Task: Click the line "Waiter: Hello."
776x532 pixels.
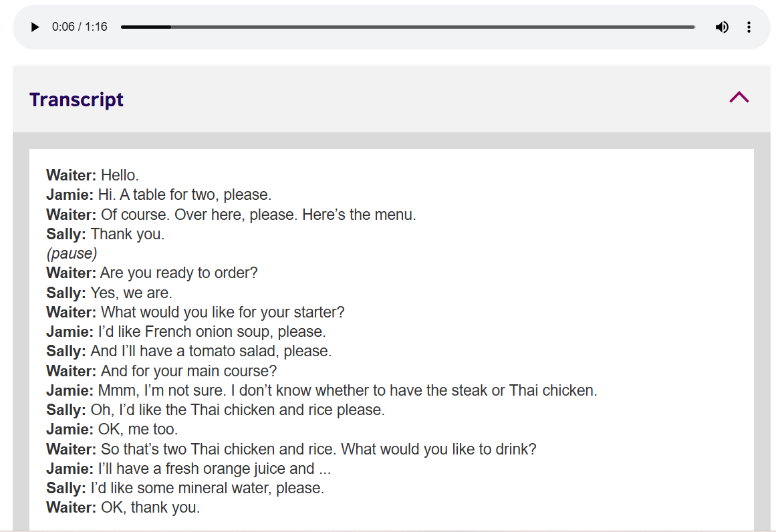Action: click(x=92, y=176)
